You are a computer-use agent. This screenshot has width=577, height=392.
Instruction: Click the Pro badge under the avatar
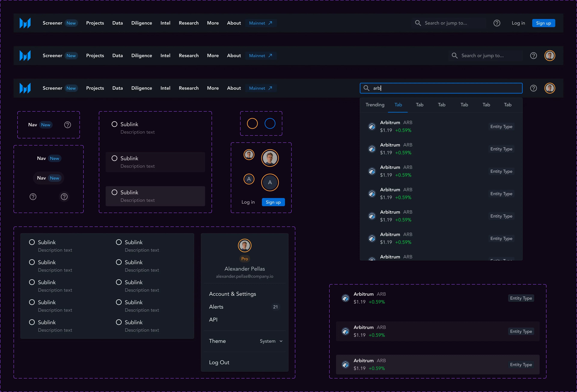pos(245,259)
